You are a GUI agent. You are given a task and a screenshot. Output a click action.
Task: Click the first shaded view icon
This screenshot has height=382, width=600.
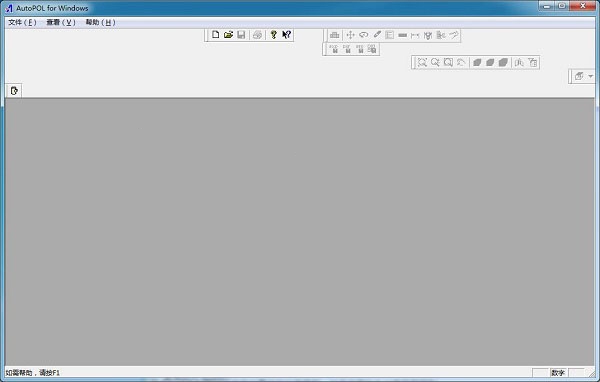[x=477, y=62]
